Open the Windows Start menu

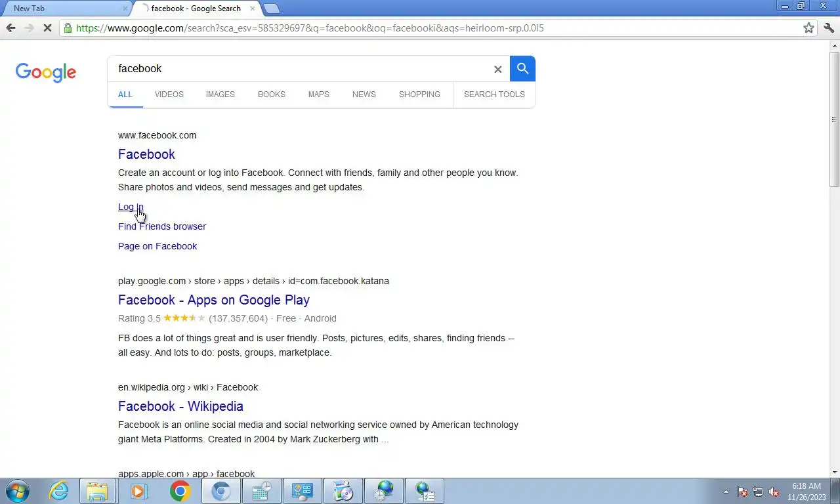[x=17, y=491]
